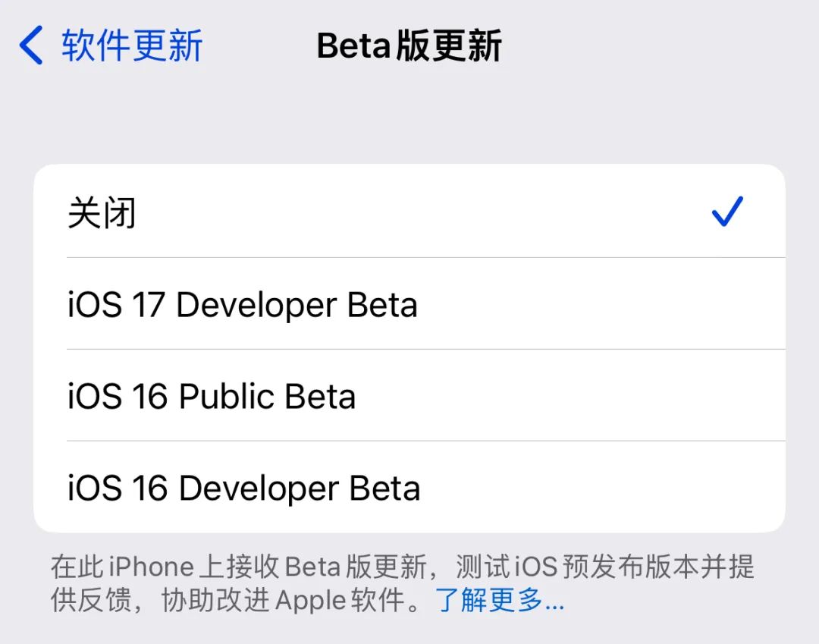Select iOS 16 Public Beta
Image resolution: width=819 pixels, height=644 pixels.
pyautogui.click(x=212, y=397)
